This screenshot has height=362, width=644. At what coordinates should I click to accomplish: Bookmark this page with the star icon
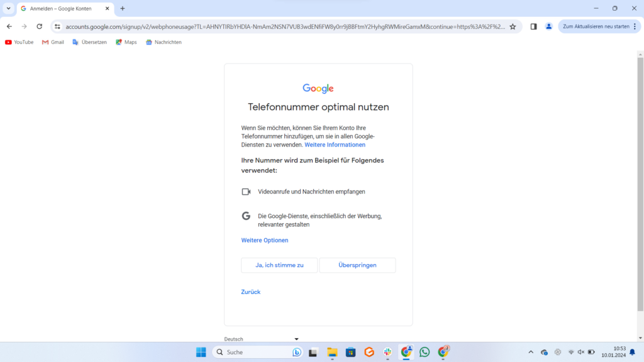click(513, 26)
